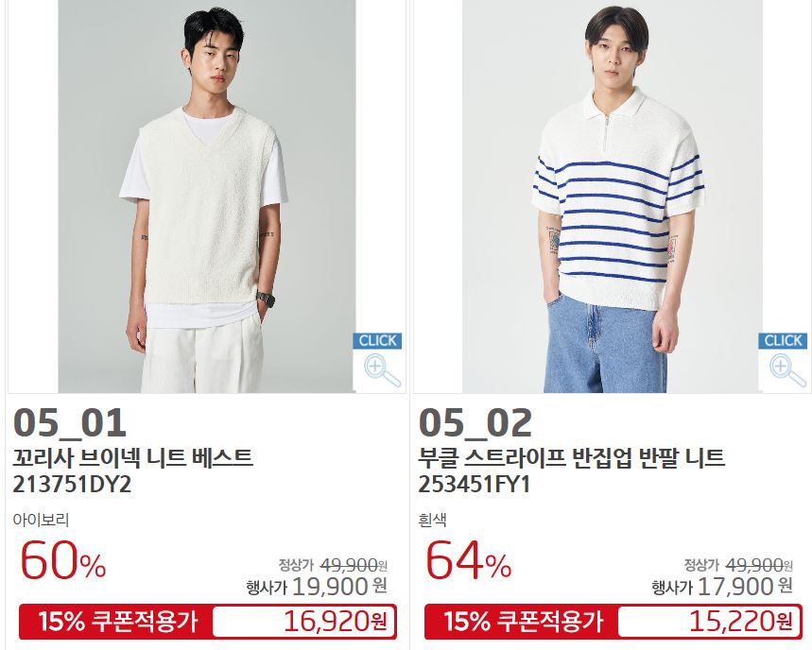
Task: Click the 행사가 19,900 원 sale price
Action: point(317,587)
